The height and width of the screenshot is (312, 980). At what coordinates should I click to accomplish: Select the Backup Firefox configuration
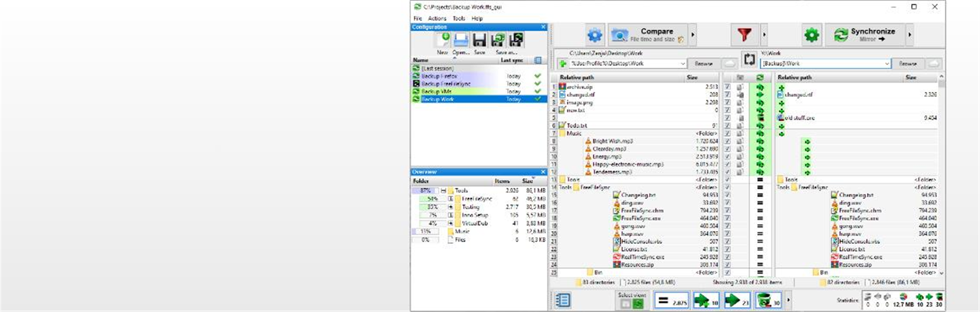(x=479, y=76)
